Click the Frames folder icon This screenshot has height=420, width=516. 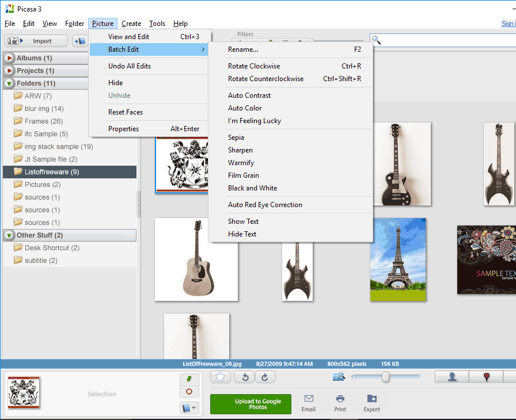18,121
